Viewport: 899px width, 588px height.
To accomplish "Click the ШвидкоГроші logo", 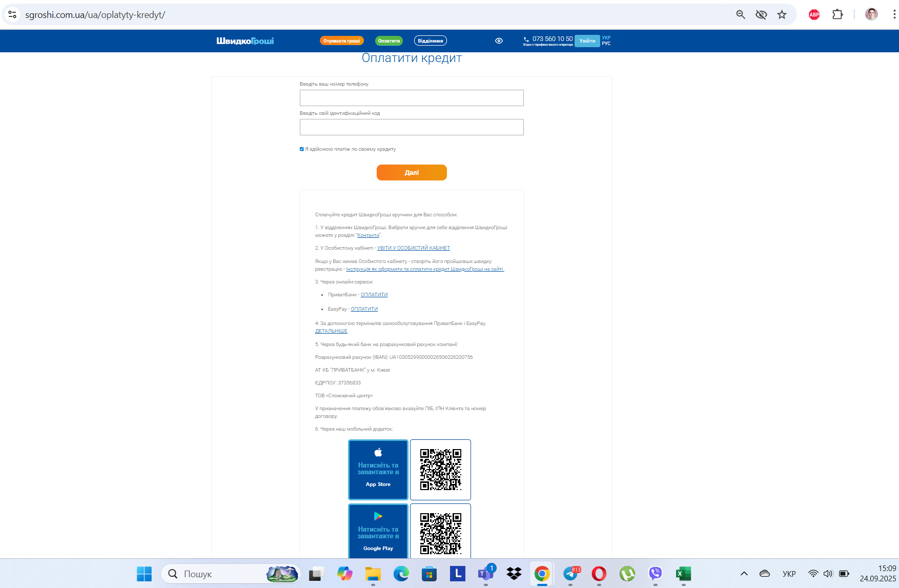I will point(245,41).
